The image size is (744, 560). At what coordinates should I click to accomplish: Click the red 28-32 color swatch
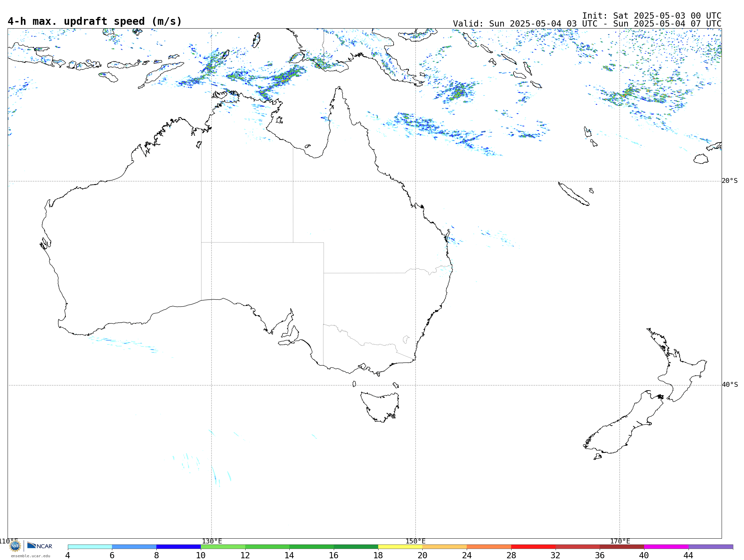(533, 547)
